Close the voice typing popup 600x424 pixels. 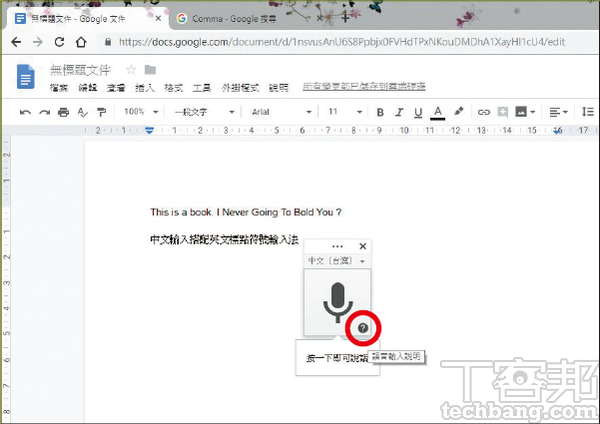click(x=363, y=246)
